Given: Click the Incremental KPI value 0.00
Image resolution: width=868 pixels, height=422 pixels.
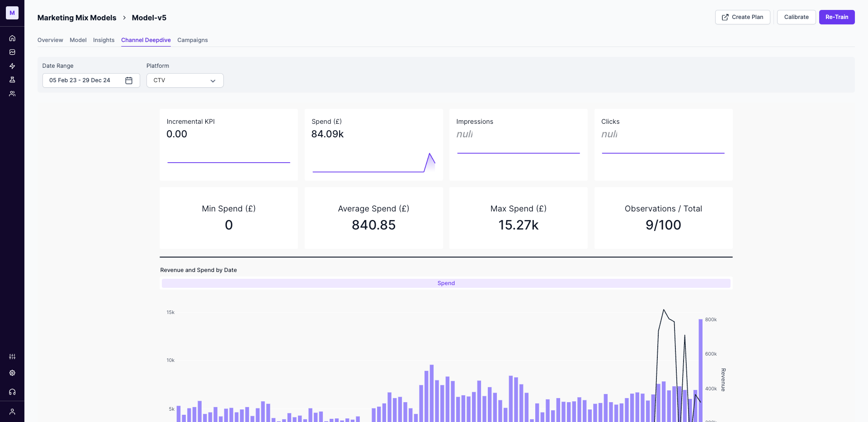Looking at the screenshot, I should click(177, 134).
